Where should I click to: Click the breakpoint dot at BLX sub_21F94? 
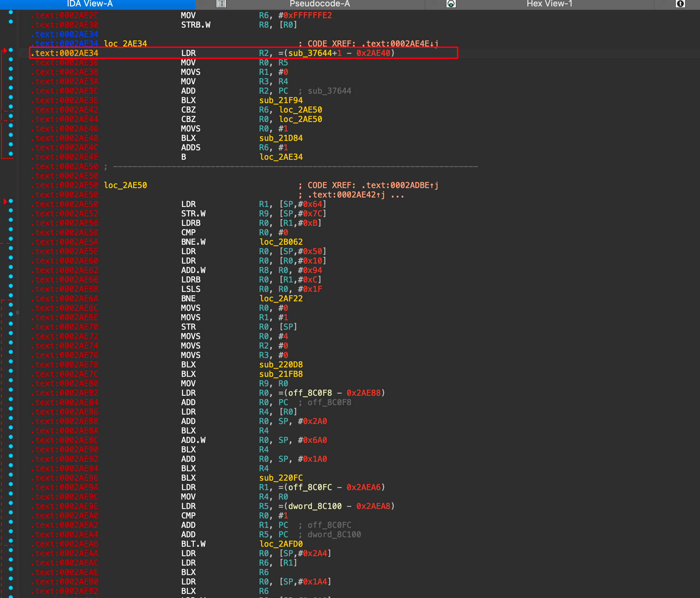[x=11, y=97]
